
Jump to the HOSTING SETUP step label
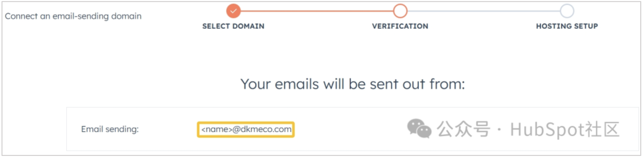[567, 26]
